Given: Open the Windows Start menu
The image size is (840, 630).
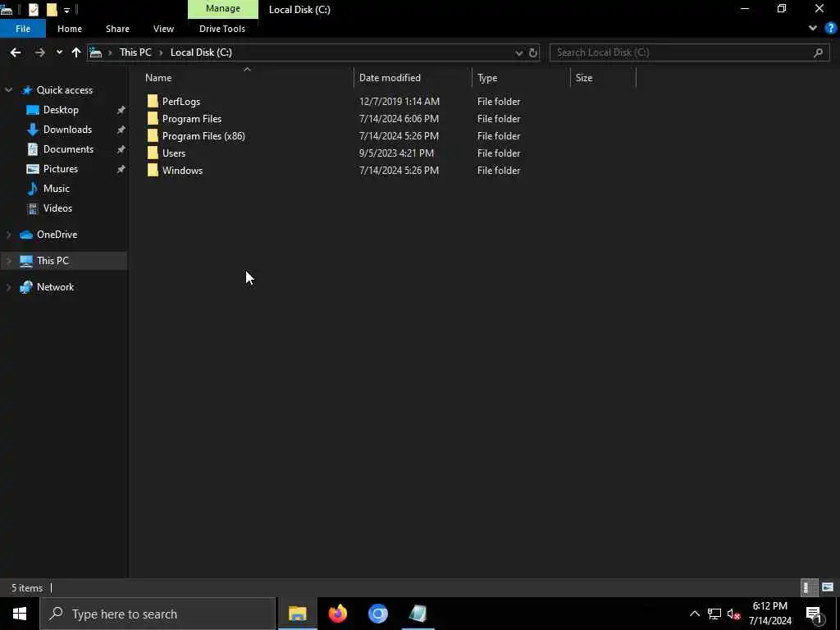Looking at the screenshot, I should tap(20, 614).
